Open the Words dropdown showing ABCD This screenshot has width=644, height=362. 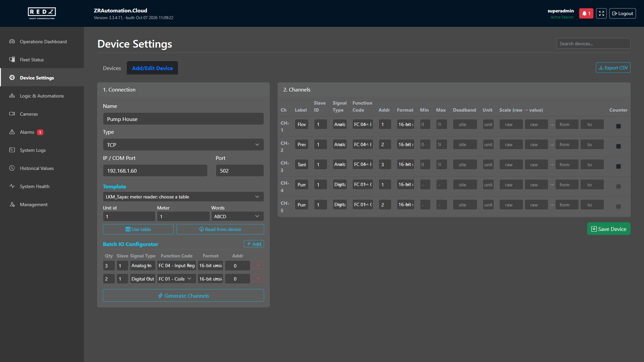tap(237, 217)
